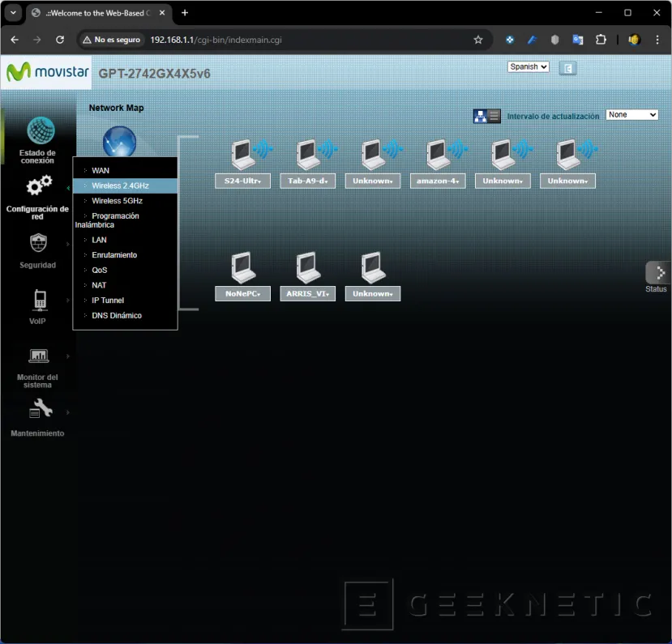Screen dimensions: 672x644
Task: Expand the update interval None dropdown
Action: (x=631, y=115)
